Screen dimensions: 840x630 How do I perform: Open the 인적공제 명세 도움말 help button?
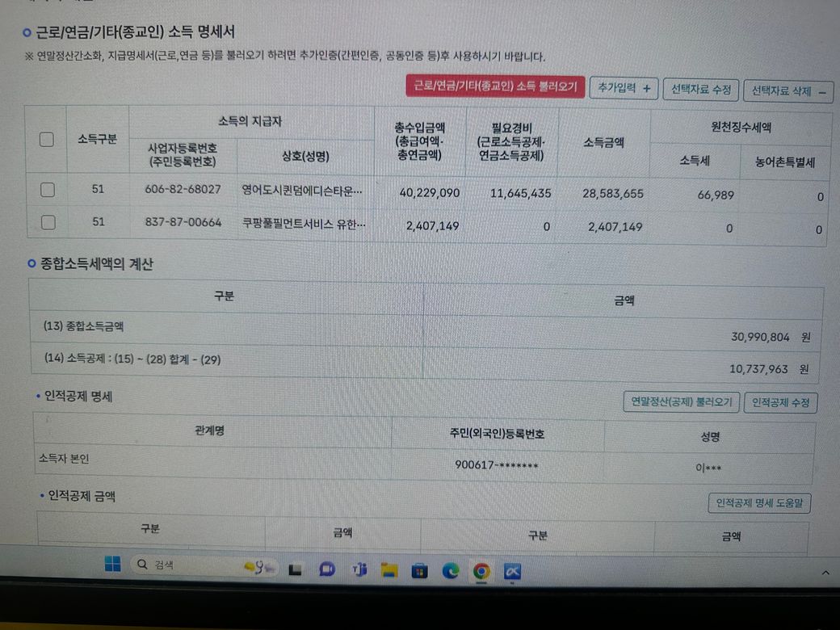[759, 504]
